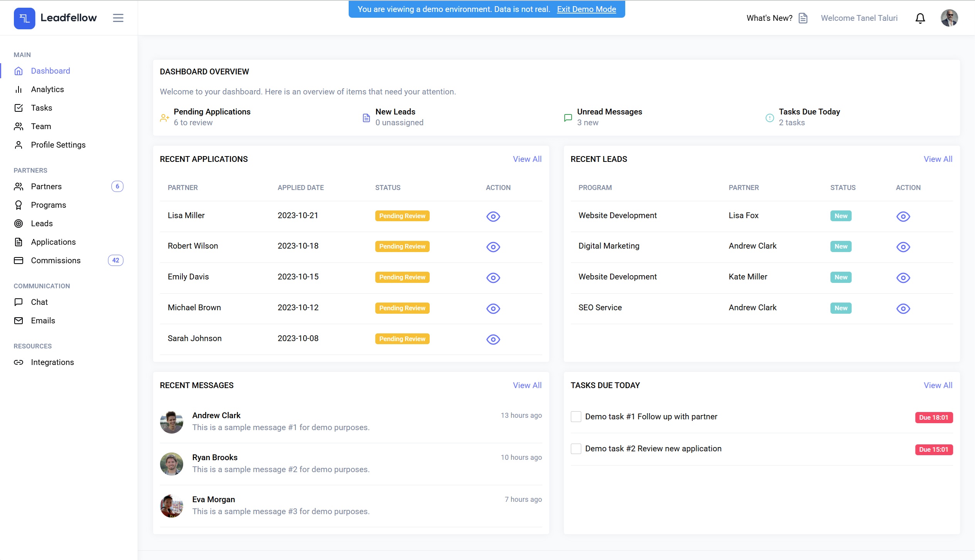Screen dimensions: 975x560
Task: View Digital Marketing lead via eye icon
Action: click(x=903, y=247)
